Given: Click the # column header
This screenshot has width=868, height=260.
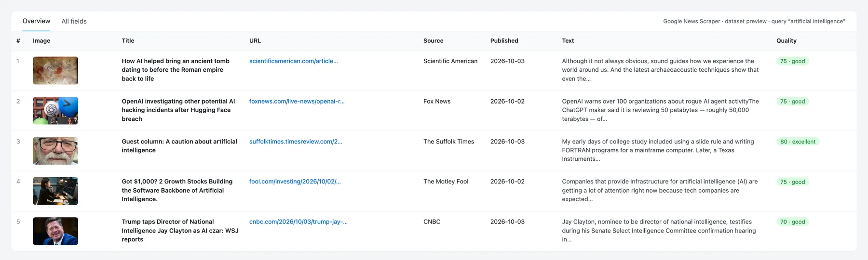Looking at the screenshot, I should point(18,41).
